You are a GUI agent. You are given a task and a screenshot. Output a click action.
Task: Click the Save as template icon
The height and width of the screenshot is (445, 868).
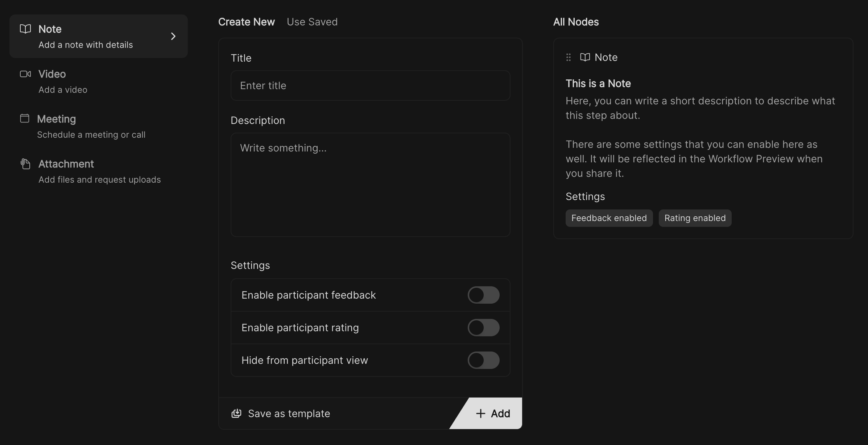236,413
